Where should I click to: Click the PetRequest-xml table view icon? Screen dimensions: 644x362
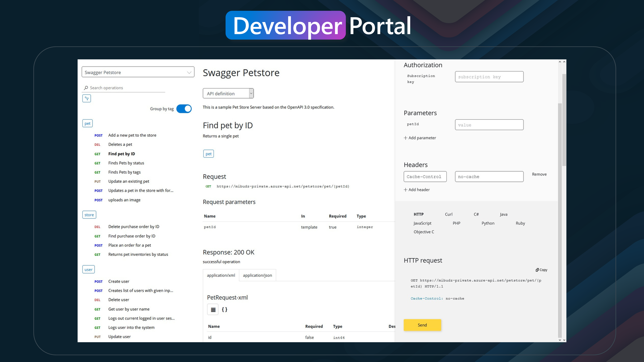tap(213, 310)
